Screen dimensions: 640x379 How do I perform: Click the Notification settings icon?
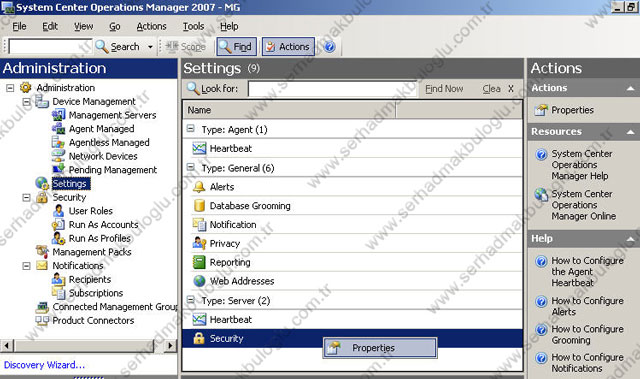199,224
